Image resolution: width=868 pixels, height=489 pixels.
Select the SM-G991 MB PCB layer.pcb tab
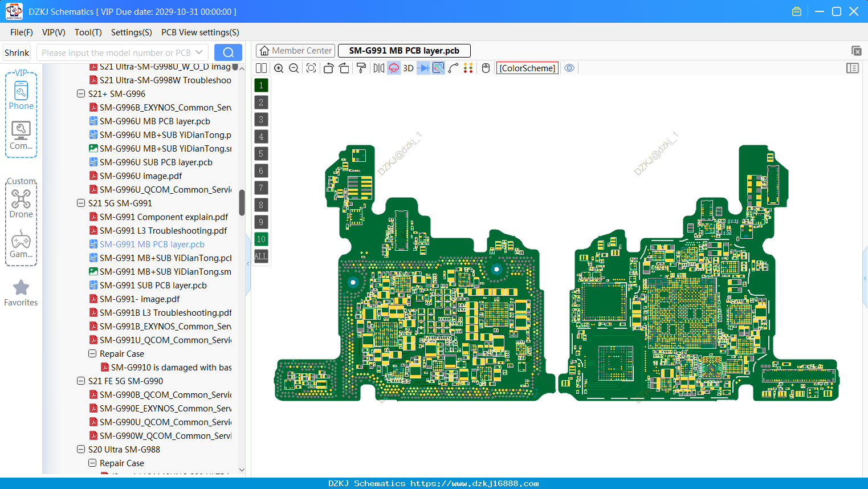coord(404,51)
